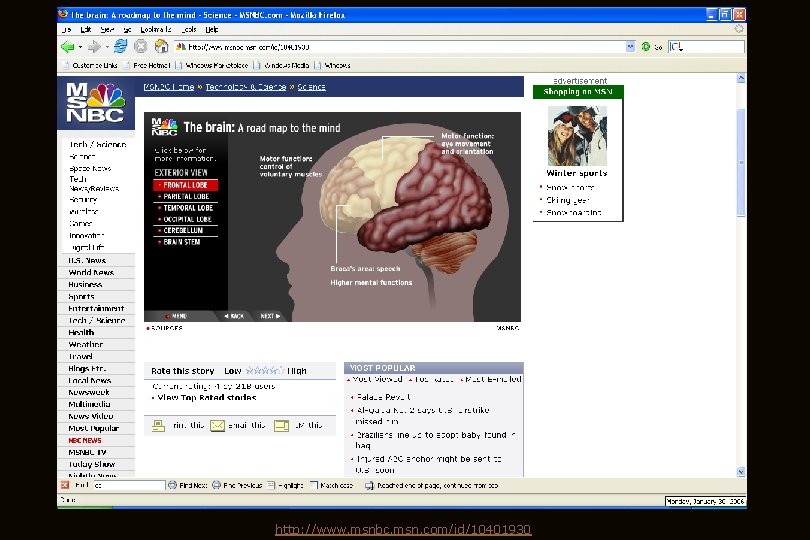
Task: Click the Print this printer icon
Action: click(159, 425)
